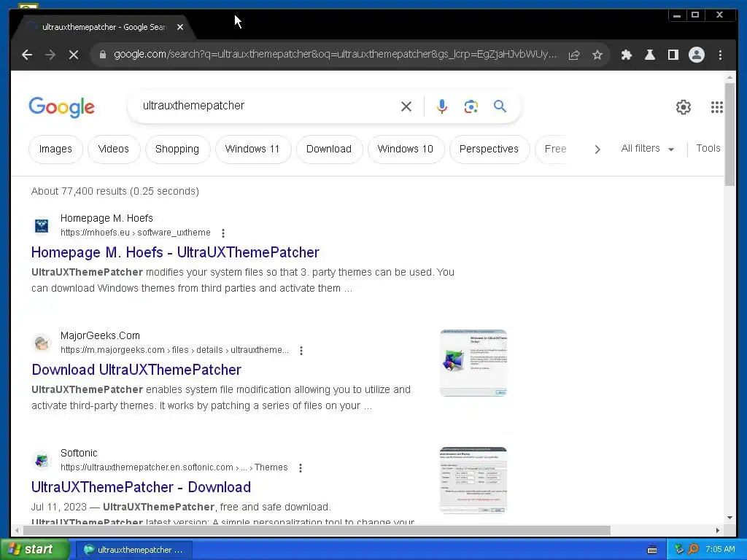Bookmark this page with star icon
Image resolution: width=747 pixels, height=560 pixels.
point(597,55)
